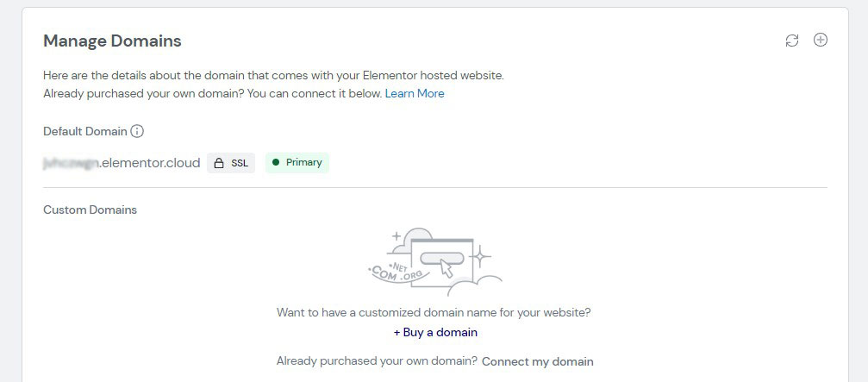Click the green dot in Primary badge
This screenshot has height=382, width=868.
276,162
